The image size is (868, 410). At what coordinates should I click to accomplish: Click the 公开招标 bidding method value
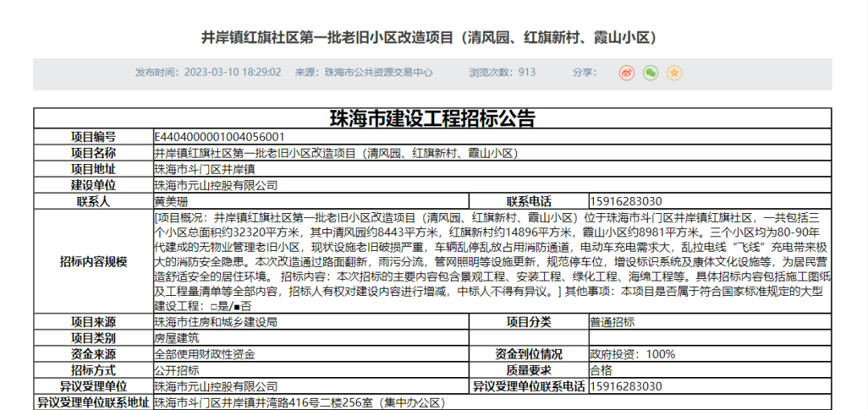click(x=177, y=371)
